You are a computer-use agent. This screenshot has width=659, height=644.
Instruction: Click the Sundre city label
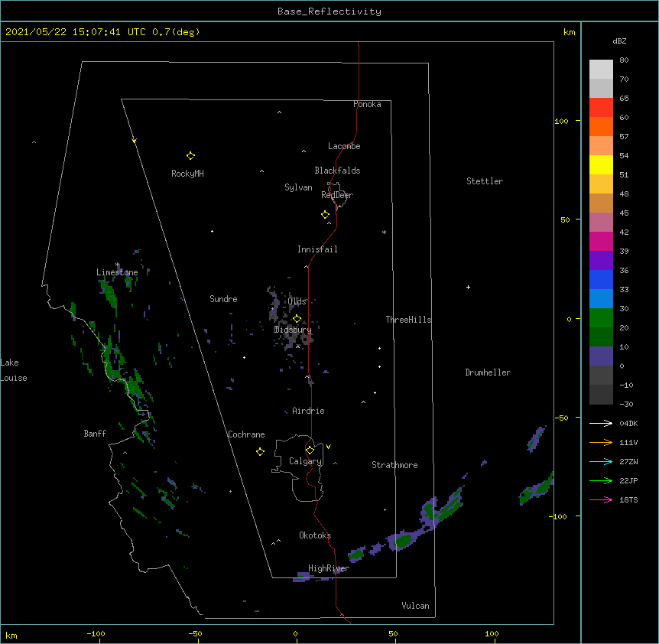coord(223,299)
